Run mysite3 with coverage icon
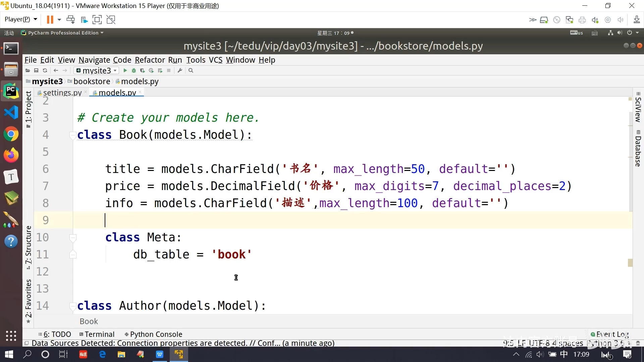The width and height of the screenshot is (644, 362). coord(143,71)
